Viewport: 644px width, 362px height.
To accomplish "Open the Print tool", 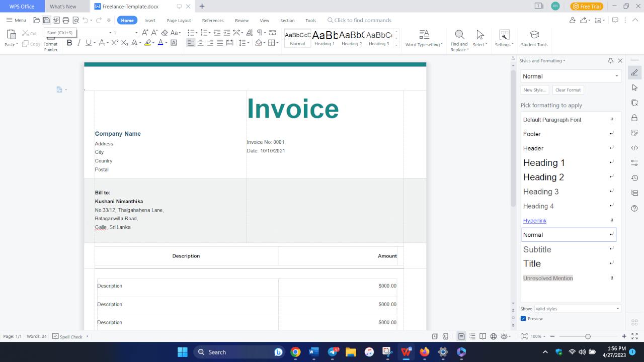I will [x=65, y=20].
